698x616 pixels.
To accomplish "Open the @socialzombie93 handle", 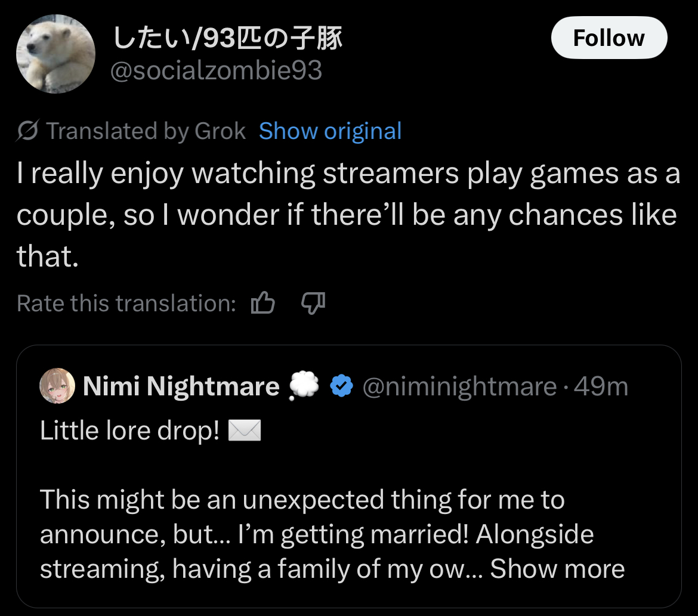I will pyautogui.click(x=217, y=71).
